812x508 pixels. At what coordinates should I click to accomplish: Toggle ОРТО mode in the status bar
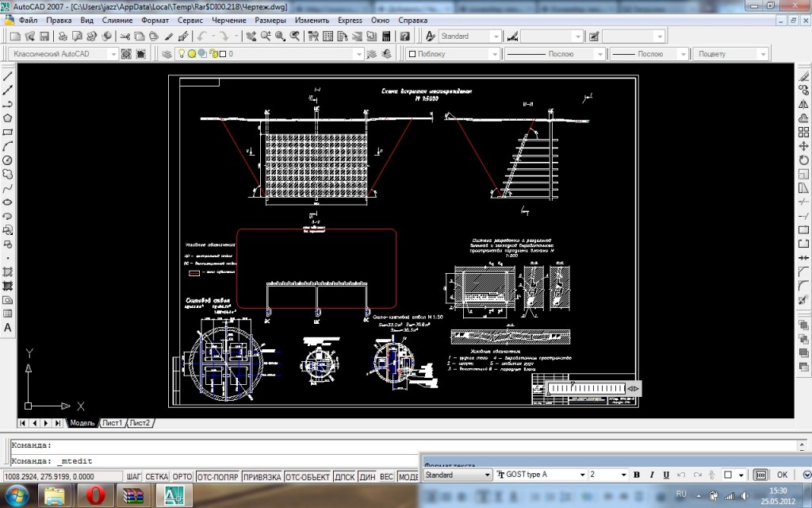click(x=182, y=476)
